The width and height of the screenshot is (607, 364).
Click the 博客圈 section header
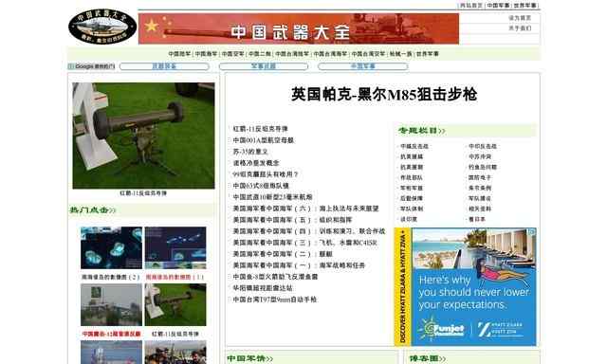[x=428, y=358]
